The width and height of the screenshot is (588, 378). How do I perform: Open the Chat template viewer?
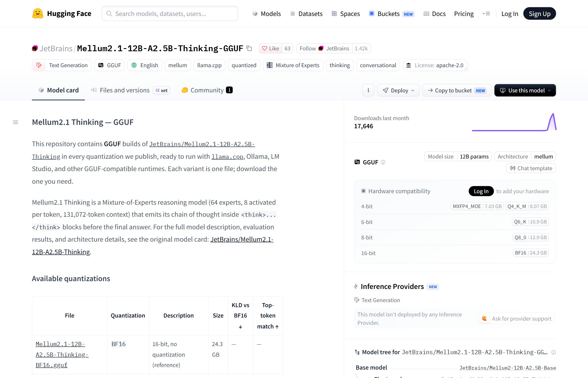tap(531, 168)
